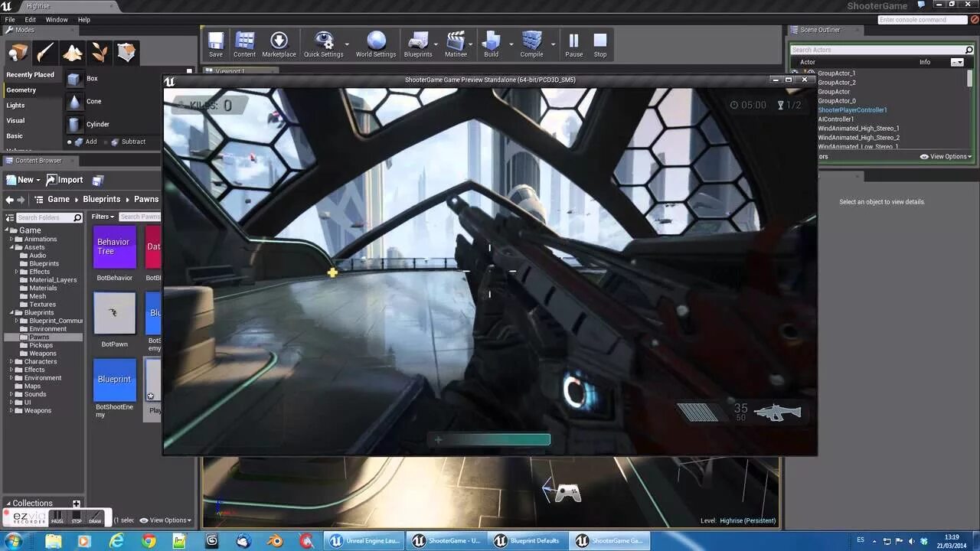980x551 pixels.
Task: Open the Blueprints toolbar menu
Action: tap(418, 44)
